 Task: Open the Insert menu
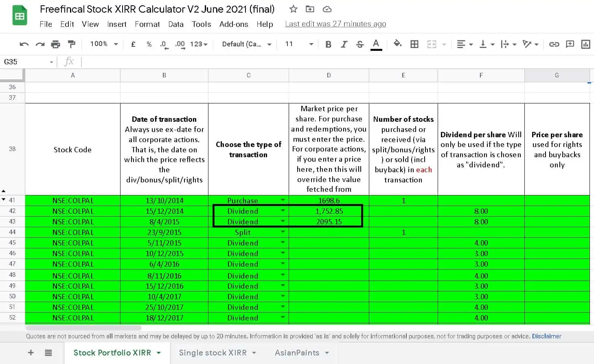(x=117, y=24)
